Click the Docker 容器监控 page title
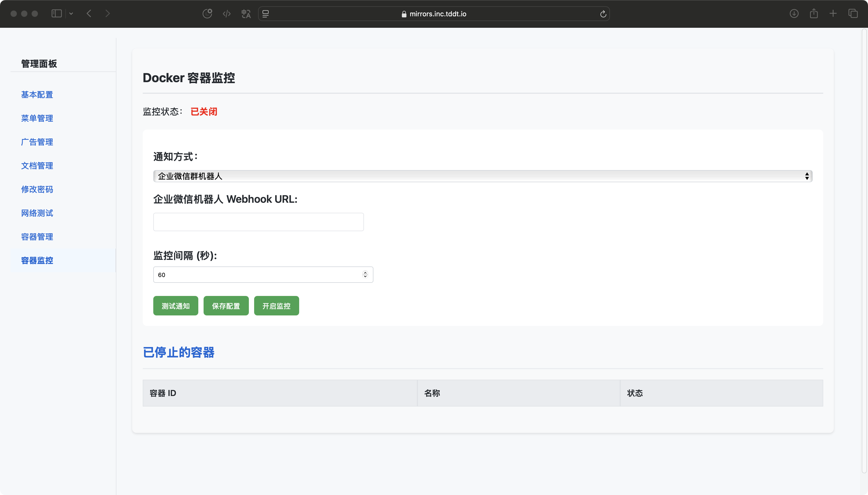 (189, 78)
